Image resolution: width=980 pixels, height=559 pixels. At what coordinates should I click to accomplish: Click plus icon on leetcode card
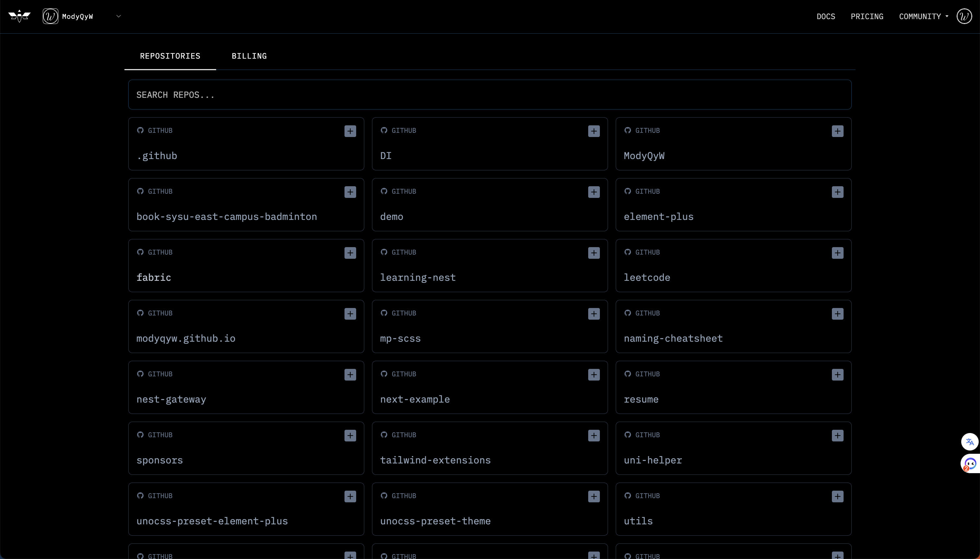click(x=837, y=253)
